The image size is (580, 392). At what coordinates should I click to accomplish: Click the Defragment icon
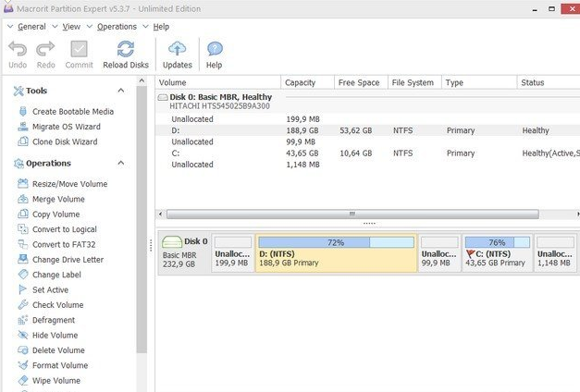pos(23,320)
